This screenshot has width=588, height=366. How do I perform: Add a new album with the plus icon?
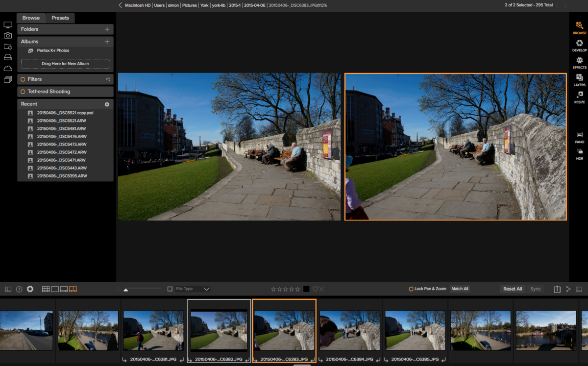[107, 42]
